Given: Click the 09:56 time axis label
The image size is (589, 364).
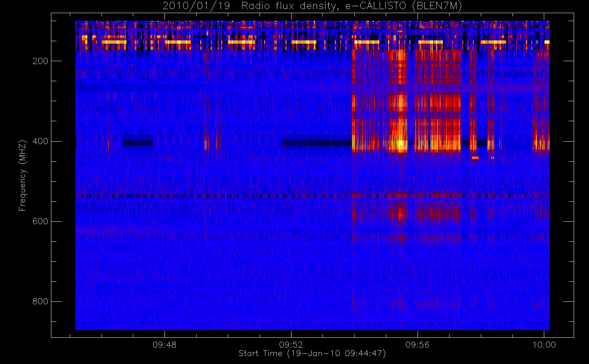Looking at the screenshot, I should pyautogui.click(x=418, y=345).
